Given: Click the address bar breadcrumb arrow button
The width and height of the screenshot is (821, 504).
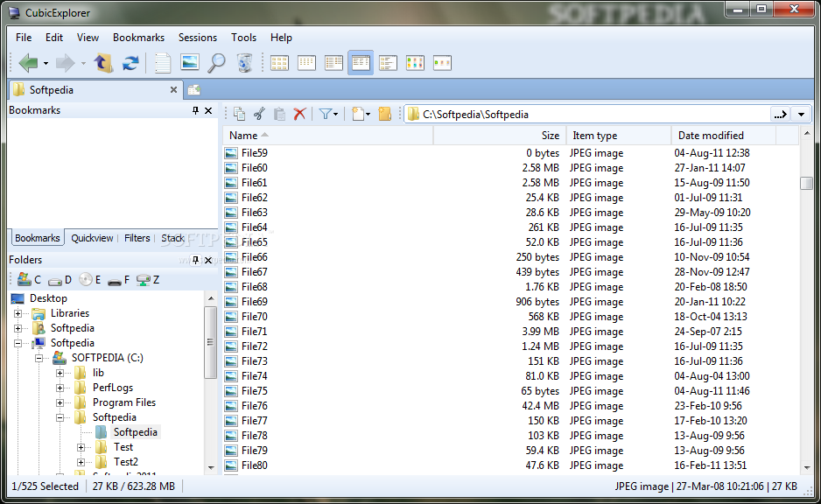Looking at the screenshot, I should click(x=781, y=114).
